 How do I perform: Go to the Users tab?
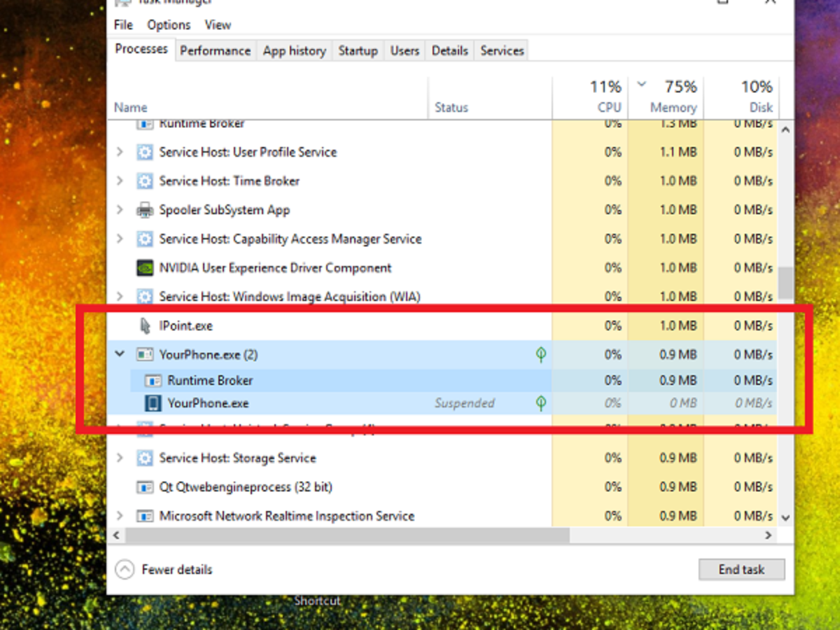click(405, 50)
